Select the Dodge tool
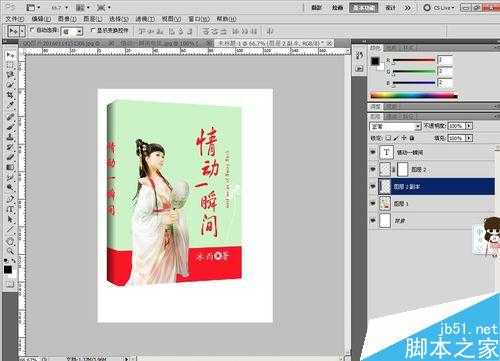The height and width of the screenshot is (361, 500). [x=10, y=187]
